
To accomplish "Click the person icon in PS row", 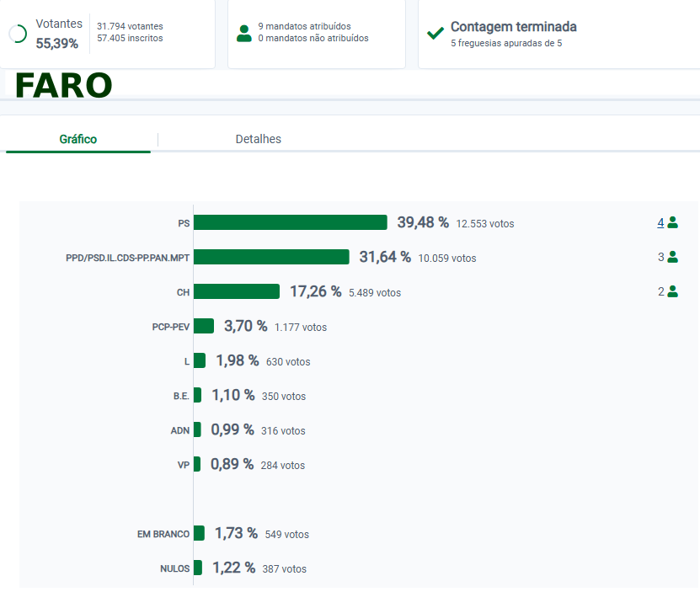I will (672, 223).
